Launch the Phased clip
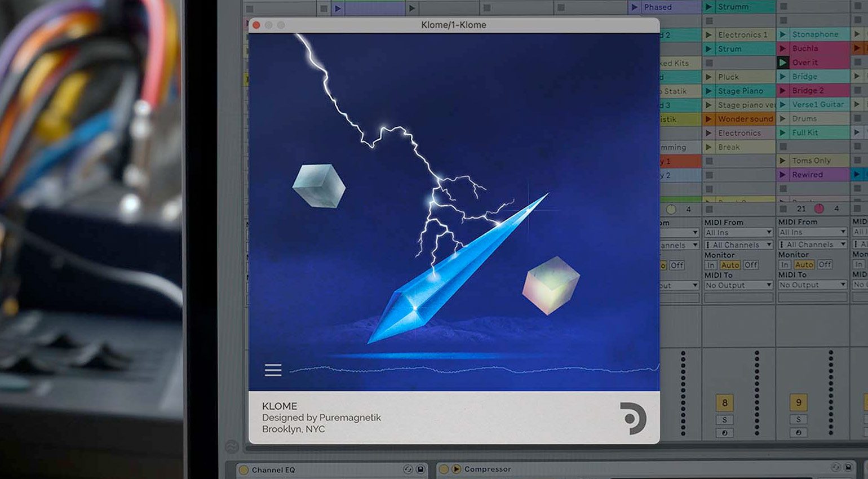 635,7
